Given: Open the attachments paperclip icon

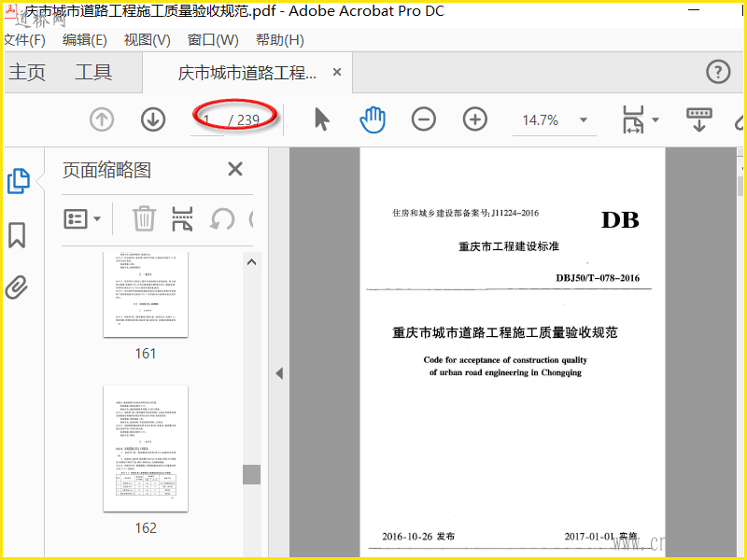Looking at the screenshot, I should [17, 287].
